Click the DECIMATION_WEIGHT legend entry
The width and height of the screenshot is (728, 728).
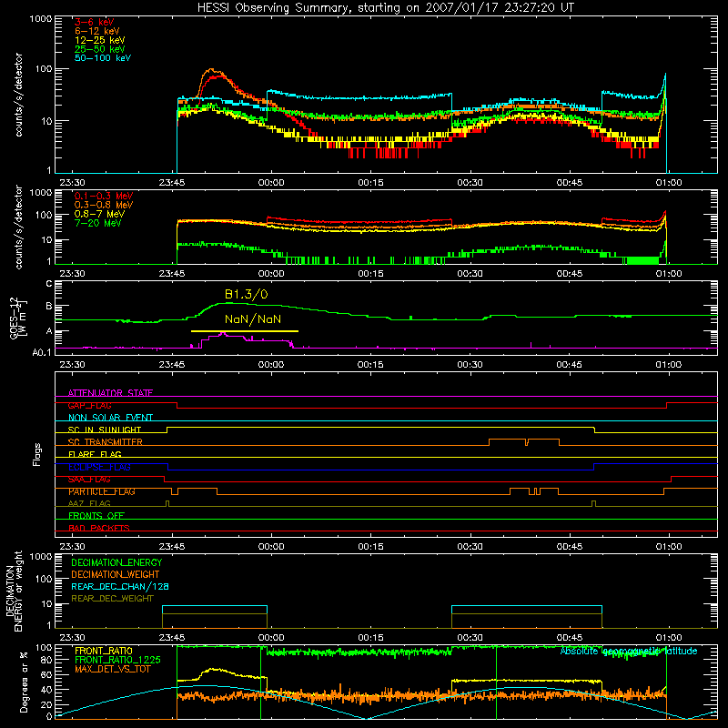coord(116,575)
